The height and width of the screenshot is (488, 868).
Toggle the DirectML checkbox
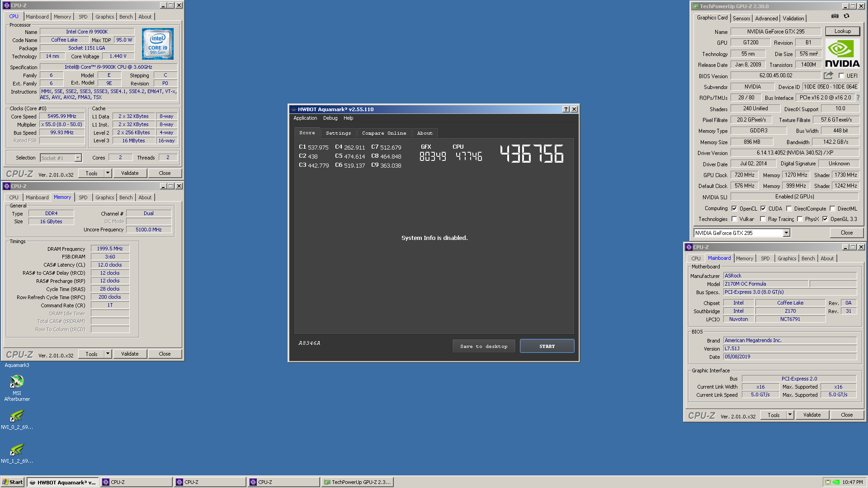coord(832,209)
